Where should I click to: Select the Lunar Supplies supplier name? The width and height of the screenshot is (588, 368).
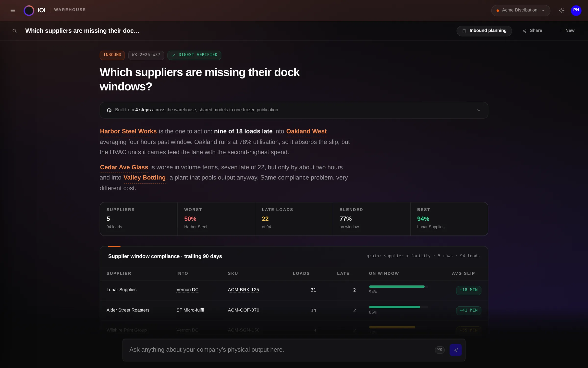tap(122, 290)
